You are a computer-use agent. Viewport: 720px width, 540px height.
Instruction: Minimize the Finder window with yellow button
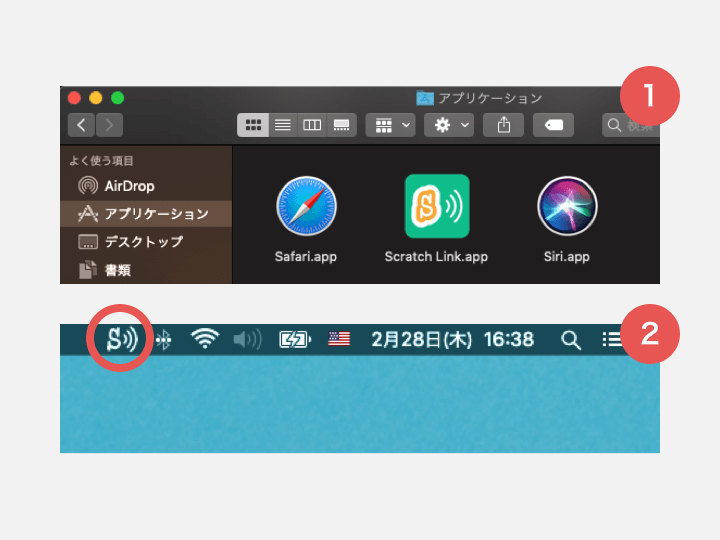coord(96,98)
